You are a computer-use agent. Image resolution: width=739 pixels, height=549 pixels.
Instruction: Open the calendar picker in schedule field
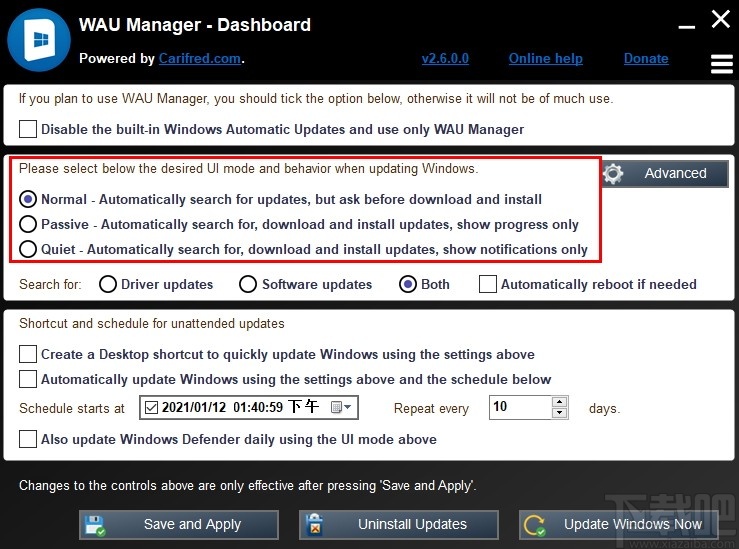coord(341,407)
